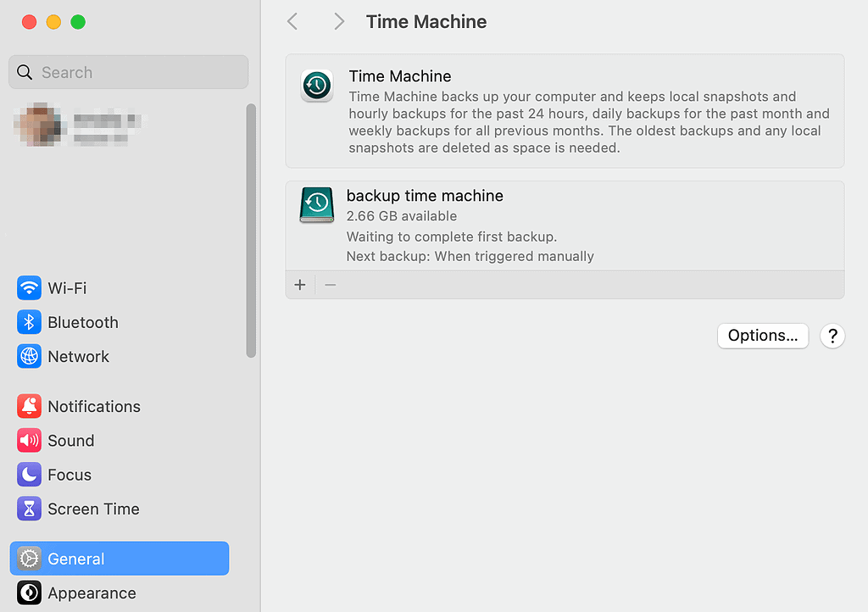Choose the Focus label in sidebar
Viewport: 868px width, 612px height.
70,476
